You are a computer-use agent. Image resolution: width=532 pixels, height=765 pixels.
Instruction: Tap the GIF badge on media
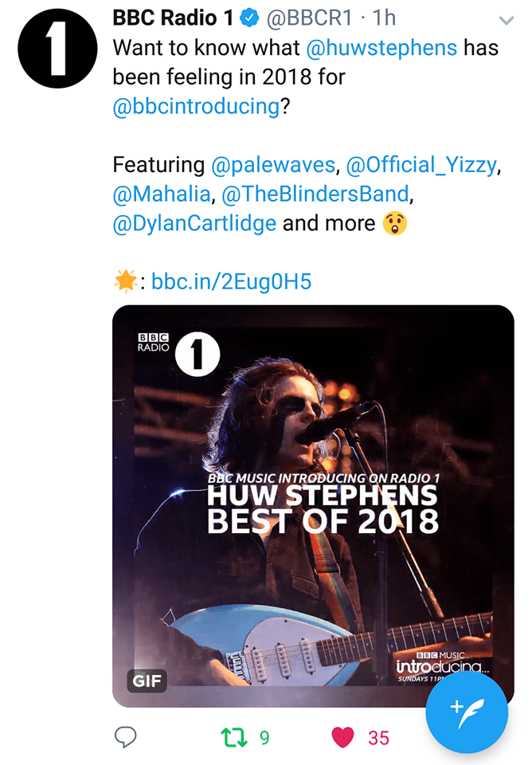(x=147, y=681)
